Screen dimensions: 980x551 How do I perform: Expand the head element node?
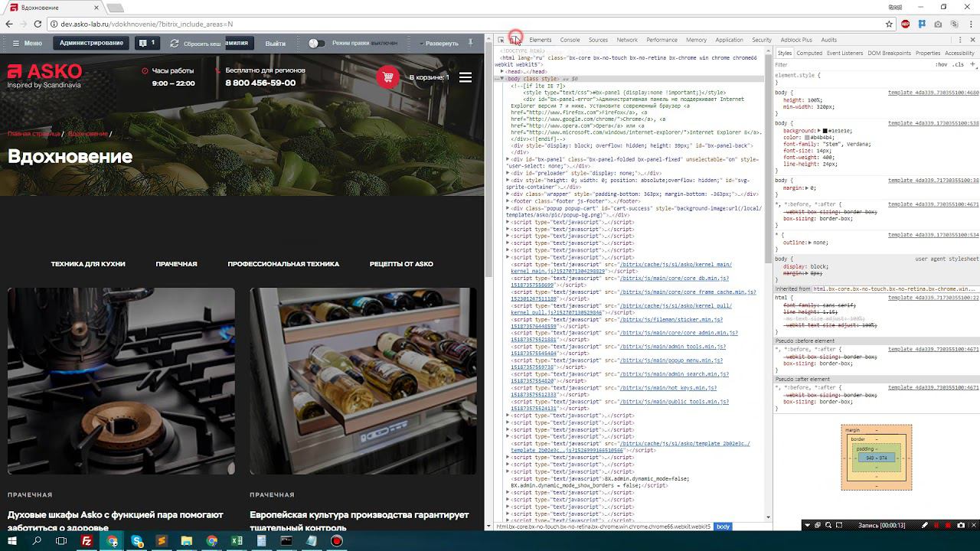tap(502, 72)
